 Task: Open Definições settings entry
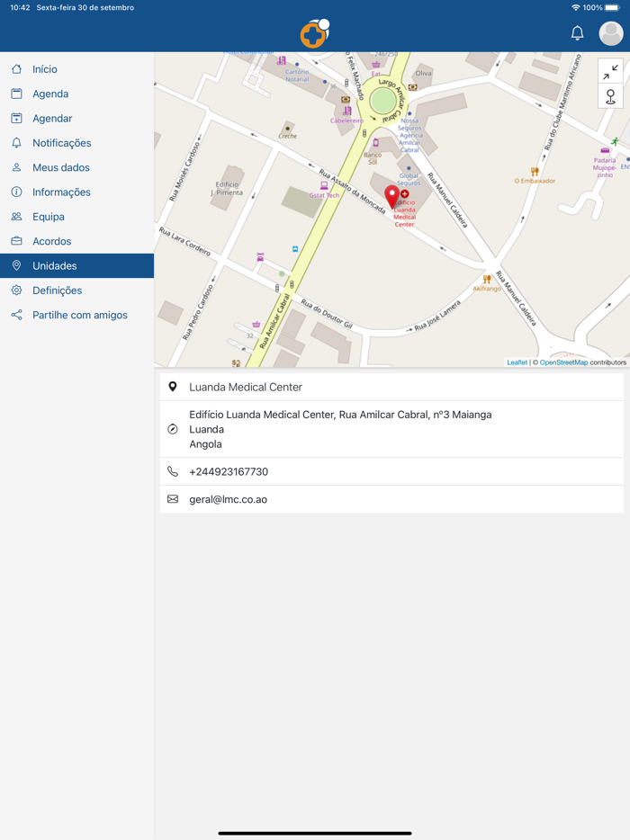coord(76,290)
